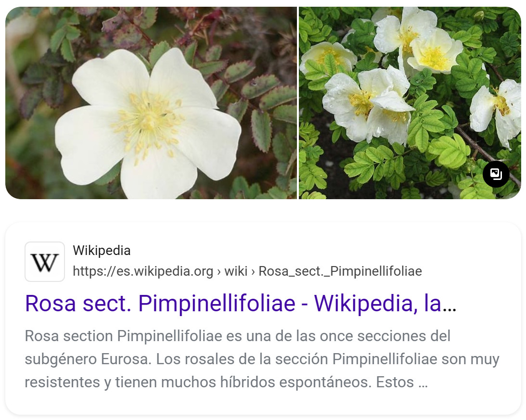Open the close-up white rose photo

pos(151,102)
